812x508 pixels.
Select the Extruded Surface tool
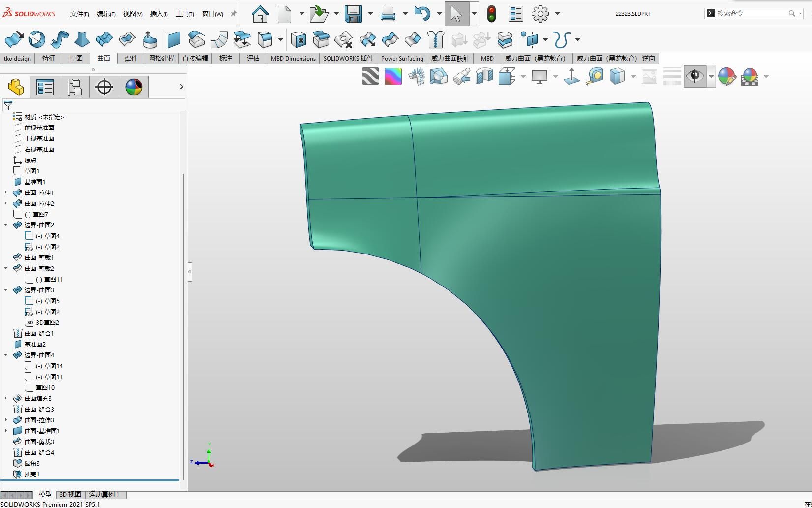pyautogui.click(x=13, y=39)
